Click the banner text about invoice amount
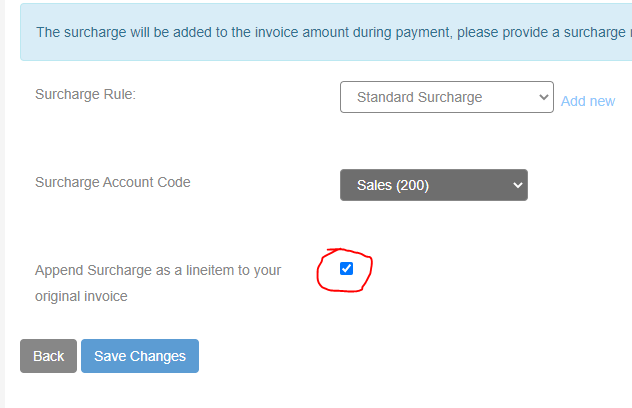This screenshot has width=632, height=408. [331, 32]
